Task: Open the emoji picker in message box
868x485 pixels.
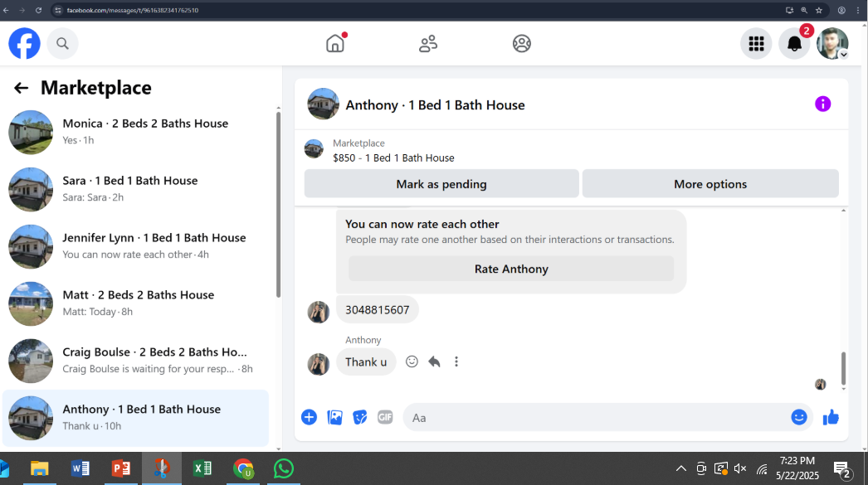Action: (x=799, y=417)
